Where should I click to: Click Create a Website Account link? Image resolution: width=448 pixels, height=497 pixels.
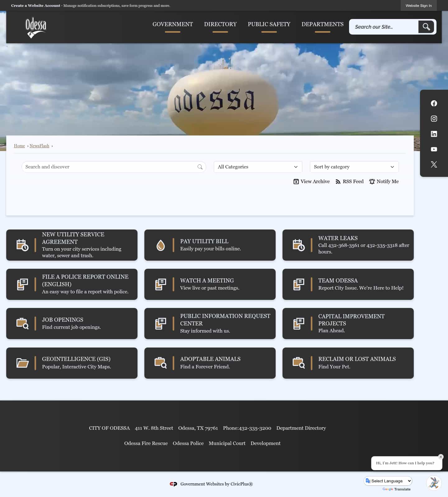pos(36,6)
